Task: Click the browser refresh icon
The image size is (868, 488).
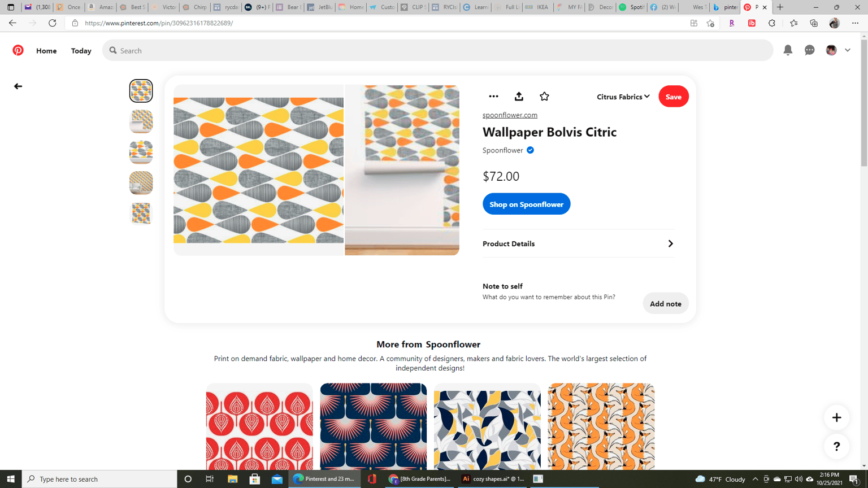Action: click(x=52, y=23)
